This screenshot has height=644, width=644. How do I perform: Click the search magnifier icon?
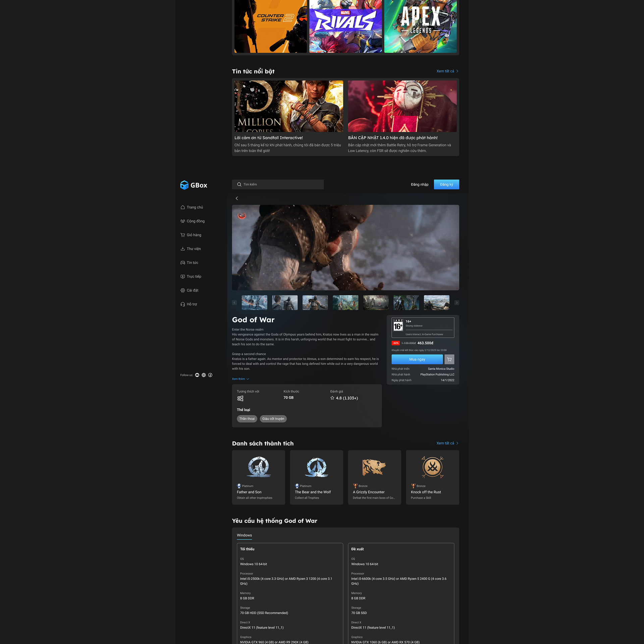239,184
